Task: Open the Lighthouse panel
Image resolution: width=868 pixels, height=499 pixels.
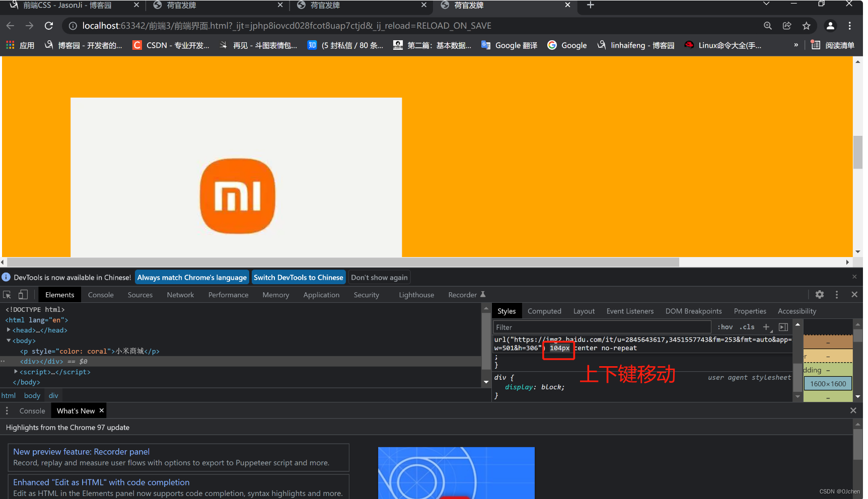Action: [416, 295]
